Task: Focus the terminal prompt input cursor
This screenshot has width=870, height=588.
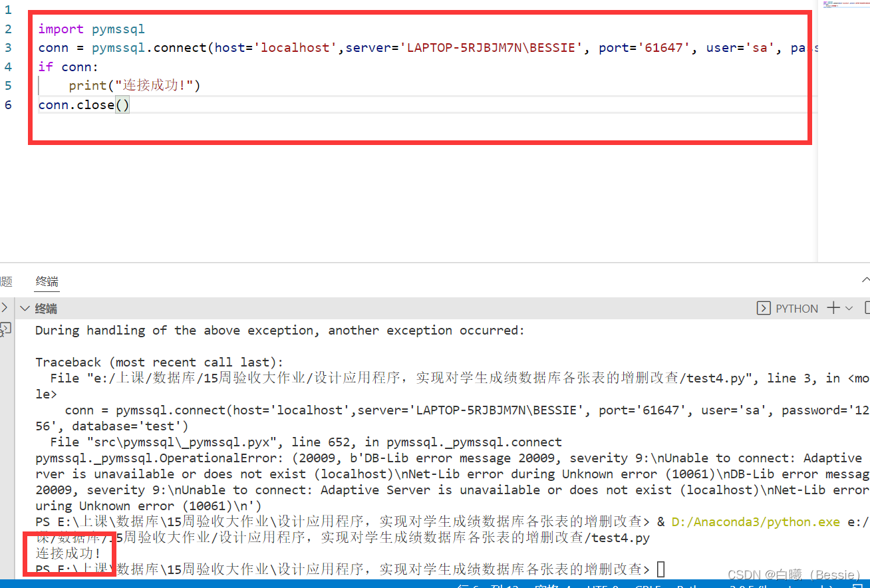Action: (x=660, y=569)
